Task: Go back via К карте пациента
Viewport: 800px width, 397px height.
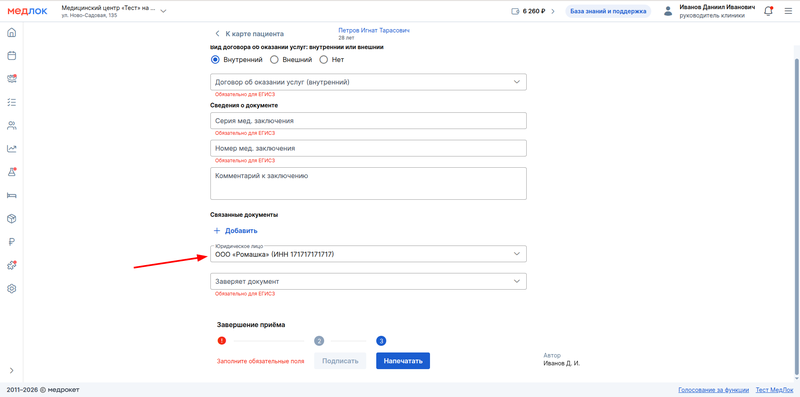Action: tap(255, 34)
